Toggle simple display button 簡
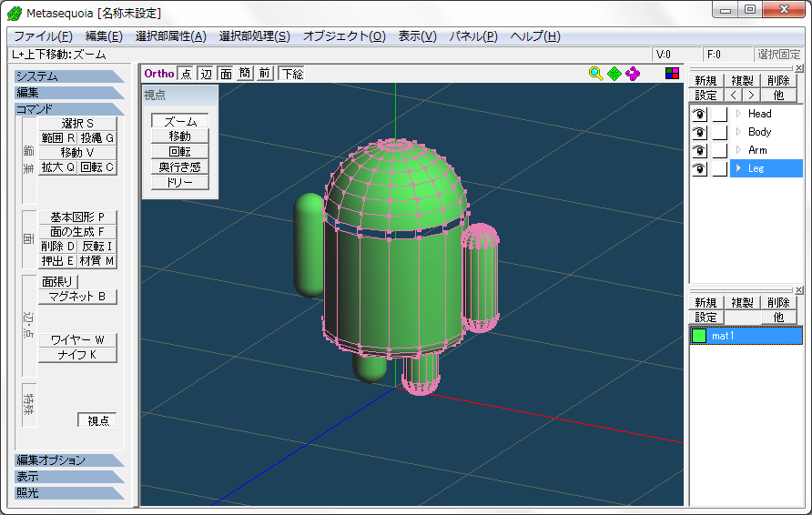Screen dimensions: 812x515 (245, 74)
